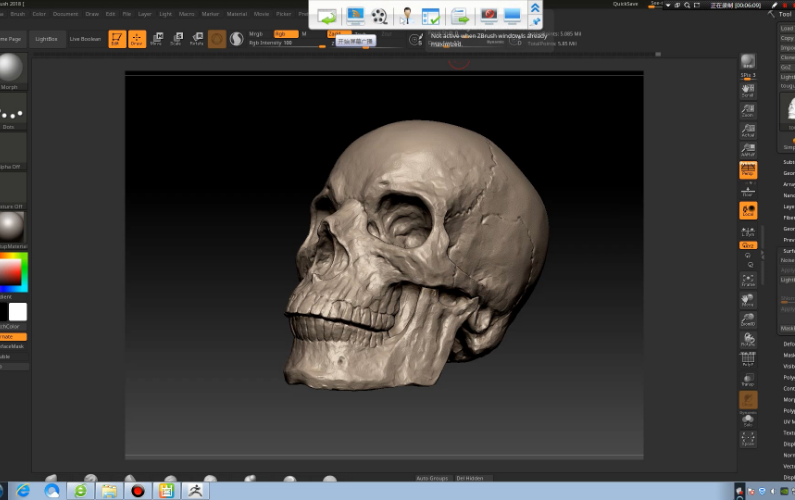This screenshot has height=500, width=795.
Task: Click the LightBox button
Action: [x=46, y=39]
